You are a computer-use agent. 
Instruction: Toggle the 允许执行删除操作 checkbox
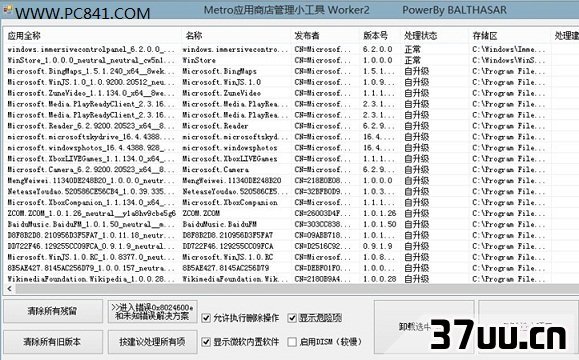[x=206, y=318]
